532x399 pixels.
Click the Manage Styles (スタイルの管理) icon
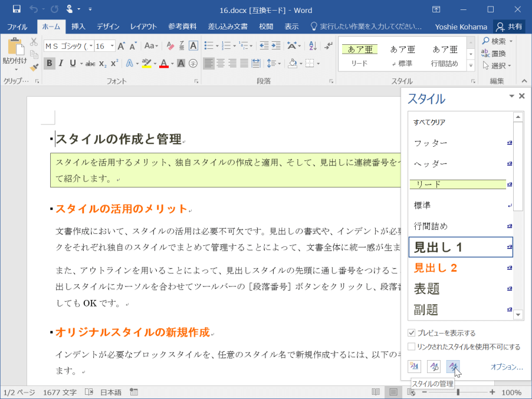coord(453,366)
